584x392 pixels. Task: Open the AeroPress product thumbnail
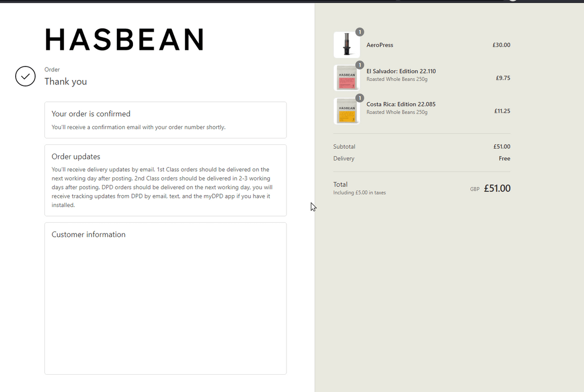pyautogui.click(x=347, y=45)
